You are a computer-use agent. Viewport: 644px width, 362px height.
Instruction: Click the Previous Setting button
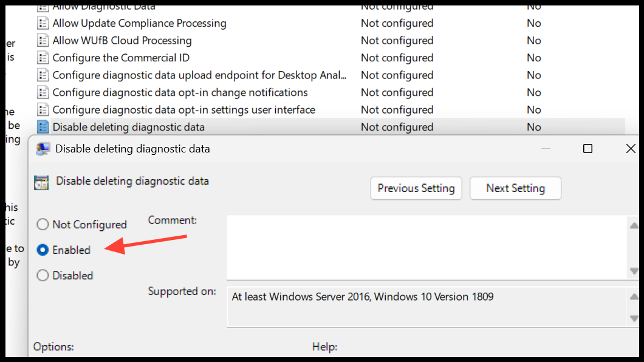(x=416, y=188)
